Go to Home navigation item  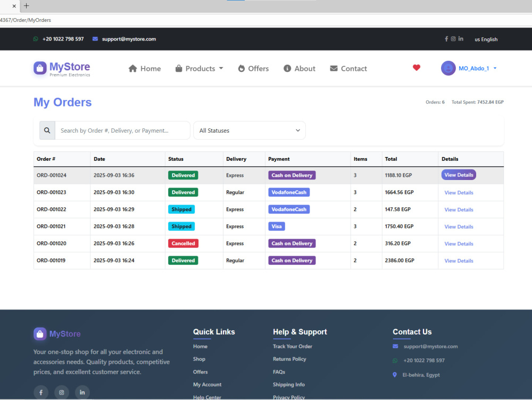(x=145, y=69)
